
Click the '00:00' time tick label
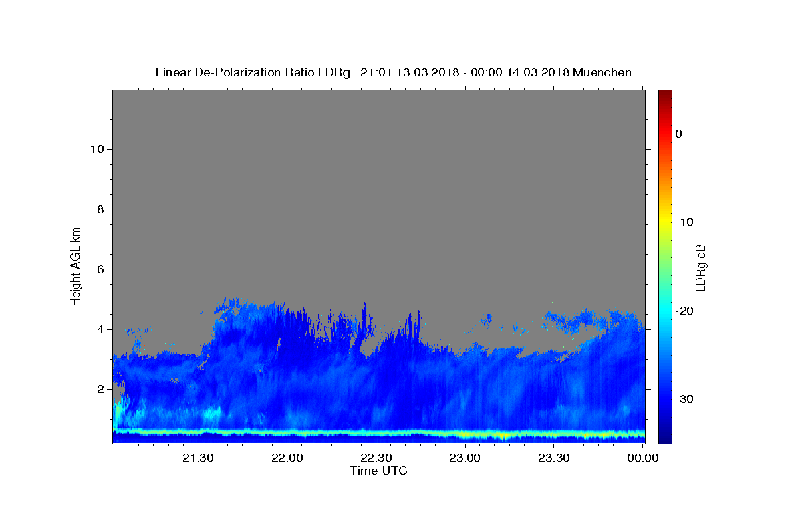pos(642,458)
